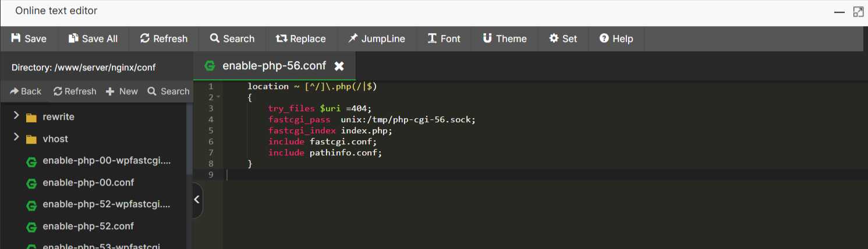Select the enable-php-56.conf tab
The width and height of the screenshot is (868, 249).
tap(274, 66)
